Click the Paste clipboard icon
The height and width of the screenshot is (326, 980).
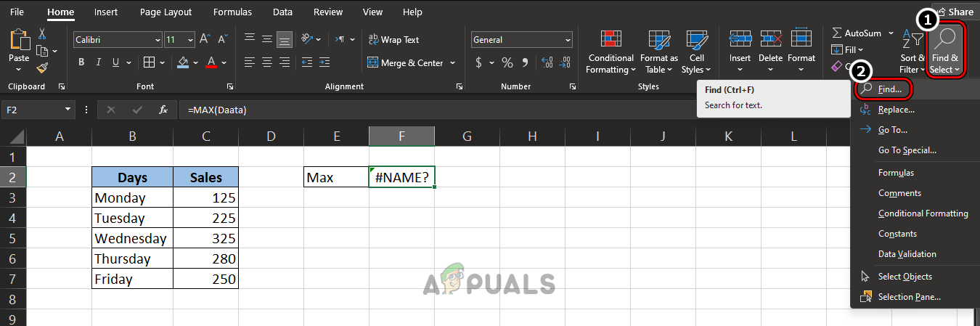coord(19,41)
